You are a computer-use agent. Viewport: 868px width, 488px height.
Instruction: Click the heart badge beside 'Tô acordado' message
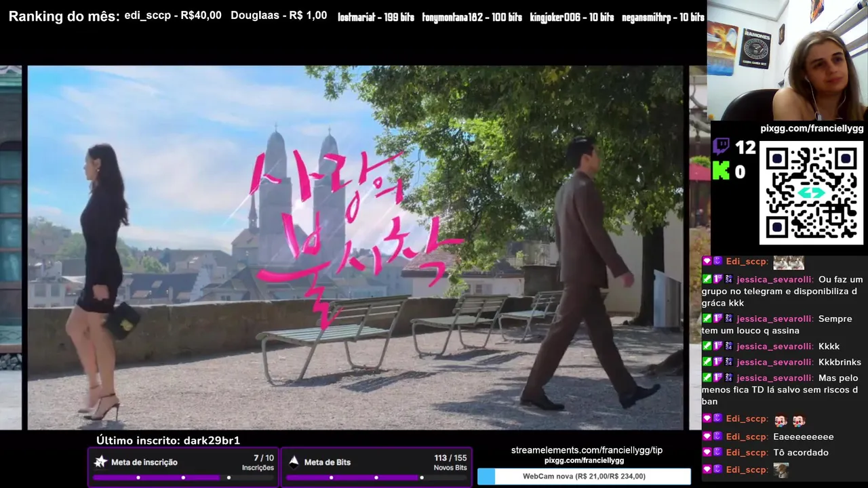click(x=707, y=453)
